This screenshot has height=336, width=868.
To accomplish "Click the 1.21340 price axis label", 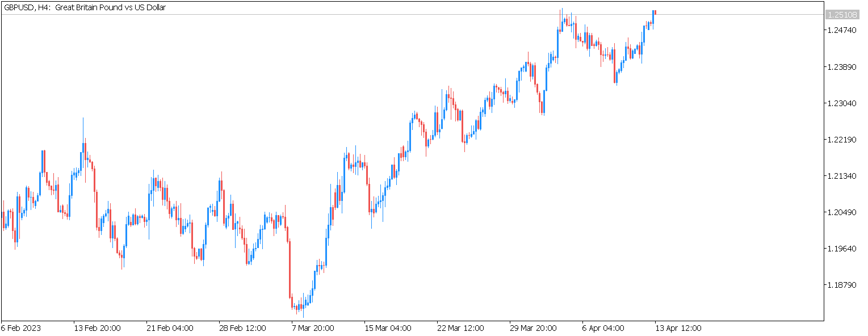I will click(842, 176).
